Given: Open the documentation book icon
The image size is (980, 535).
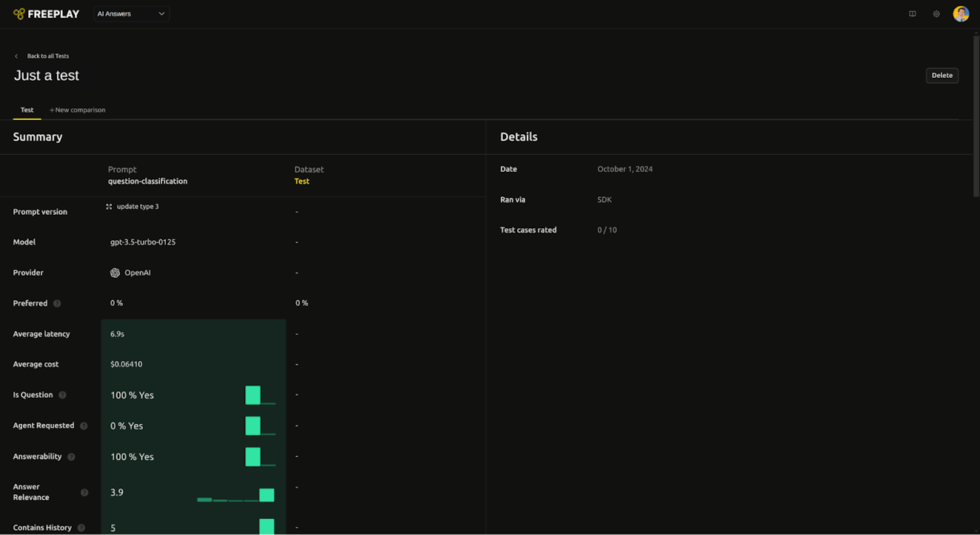Looking at the screenshot, I should [x=913, y=14].
